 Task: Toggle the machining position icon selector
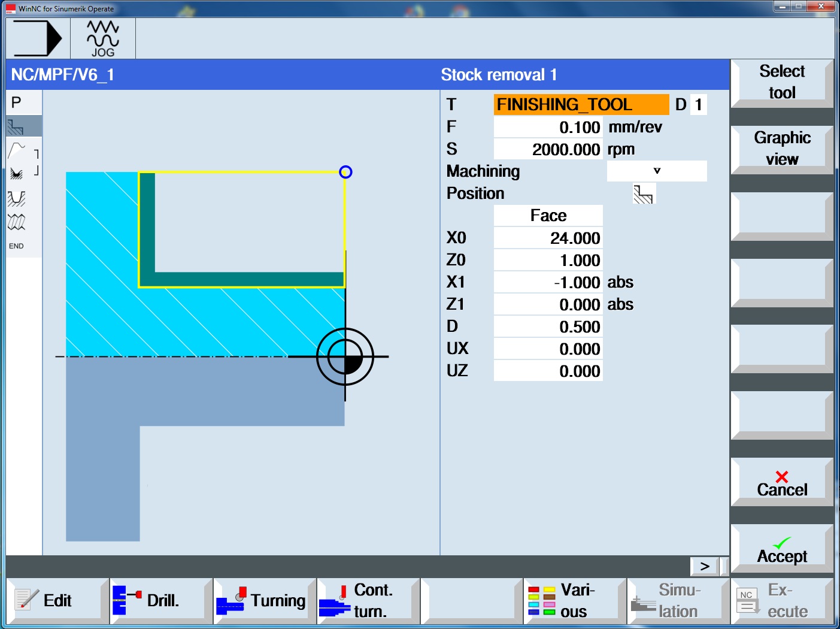tap(644, 193)
